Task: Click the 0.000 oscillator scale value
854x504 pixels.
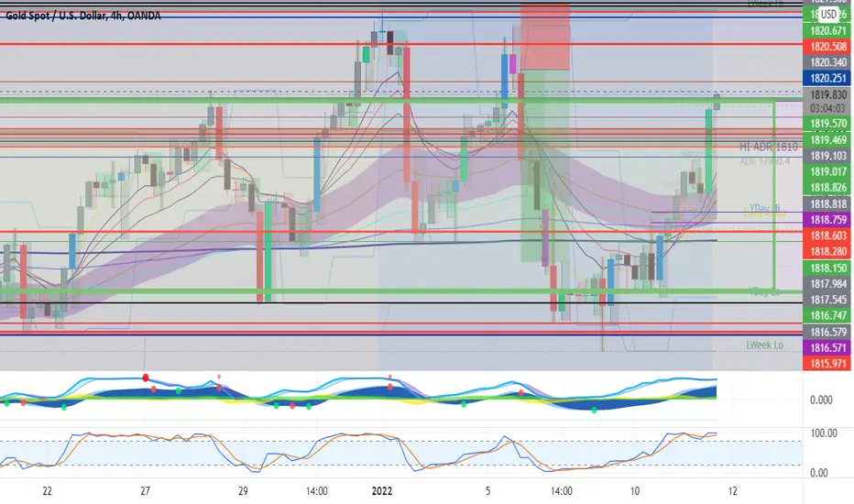Action: [821, 400]
